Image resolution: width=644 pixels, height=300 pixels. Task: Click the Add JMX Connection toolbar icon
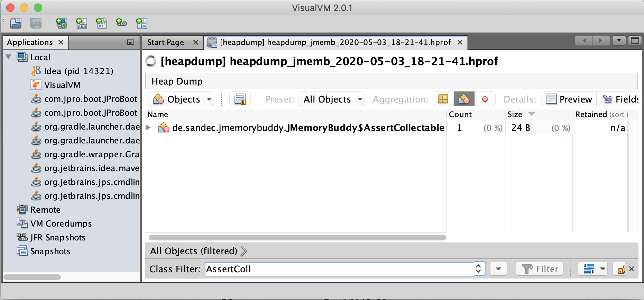coord(82,23)
